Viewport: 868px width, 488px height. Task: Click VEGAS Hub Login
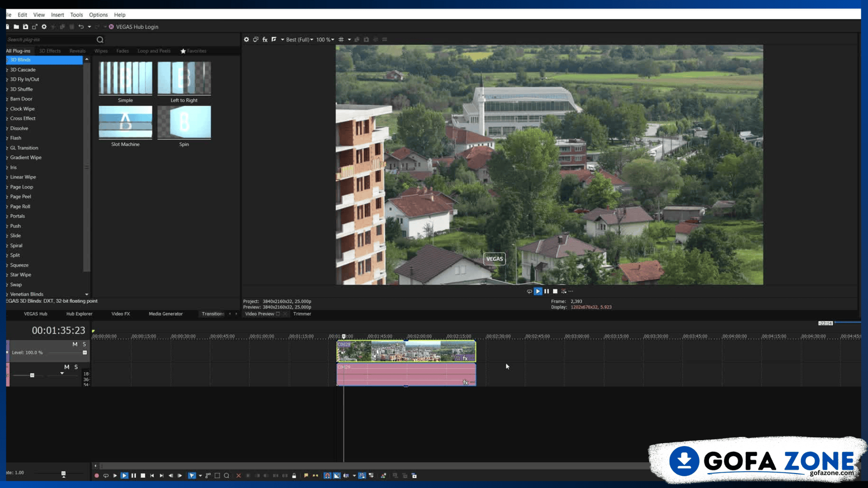(x=134, y=27)
